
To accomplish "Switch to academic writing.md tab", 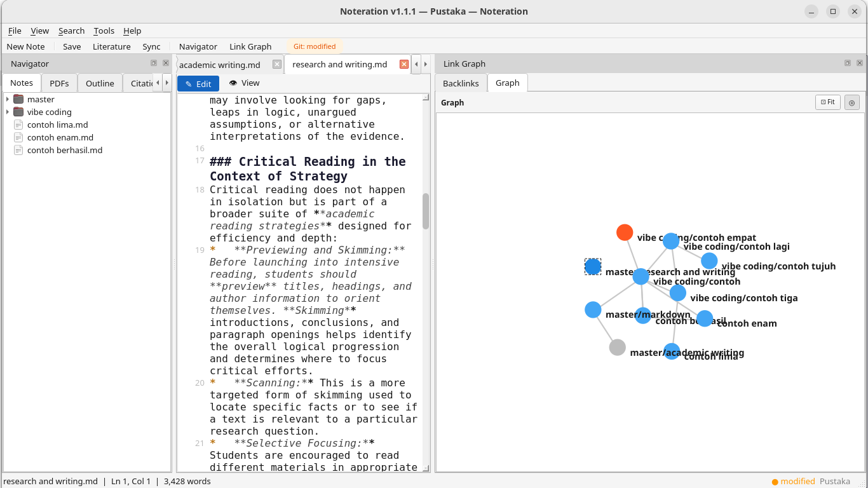I will [219, 64].
